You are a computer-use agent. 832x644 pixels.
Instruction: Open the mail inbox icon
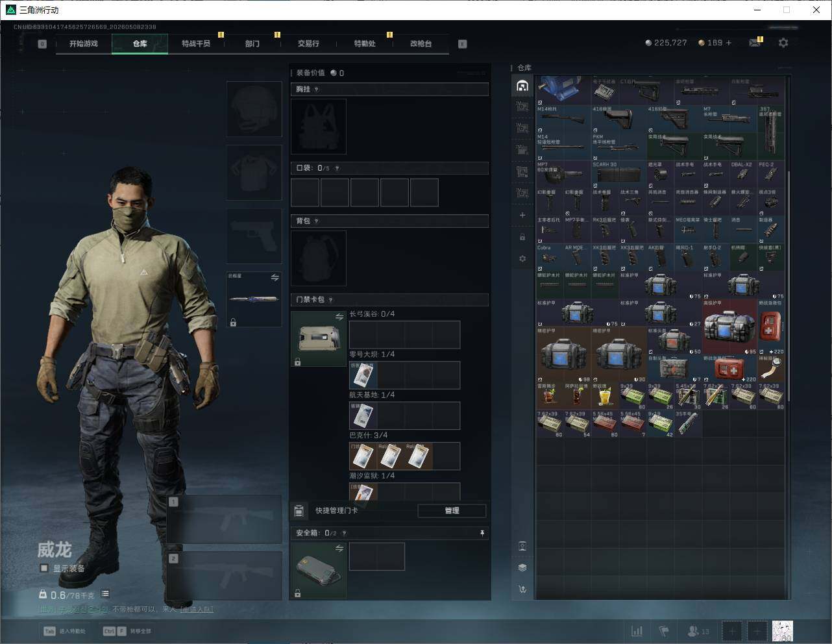[755, 43]
